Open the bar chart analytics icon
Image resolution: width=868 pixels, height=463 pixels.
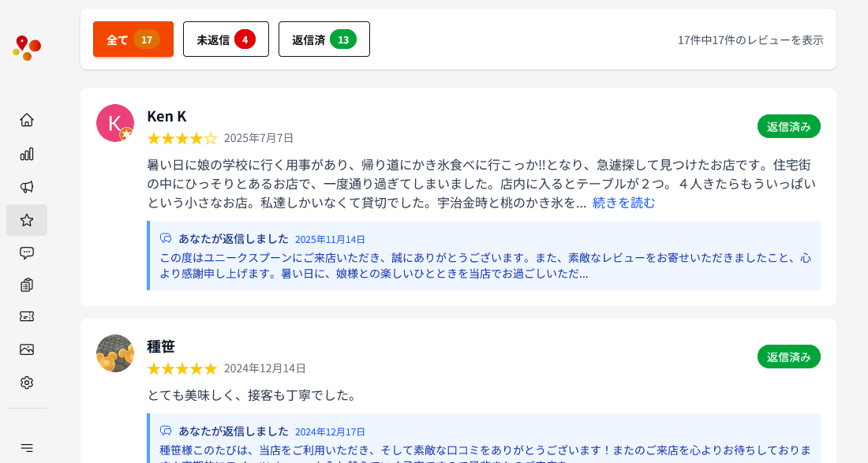pyautogui.click(x=27, y=154)
